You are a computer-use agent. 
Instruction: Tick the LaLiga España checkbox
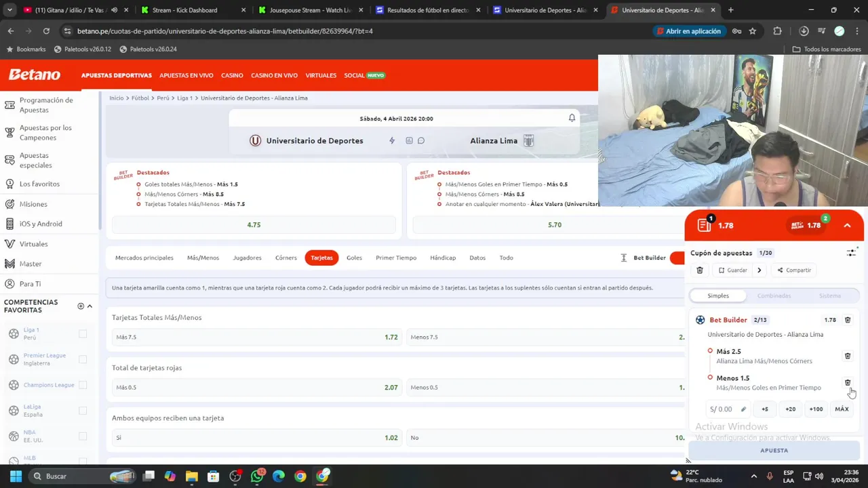(x=83, y=411)
